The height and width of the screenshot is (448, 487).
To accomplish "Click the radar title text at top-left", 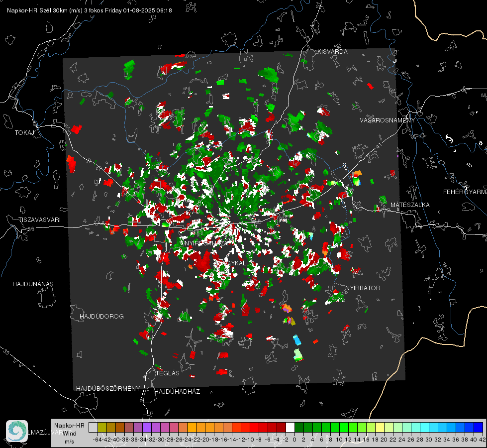I will [x=90, y=10].
